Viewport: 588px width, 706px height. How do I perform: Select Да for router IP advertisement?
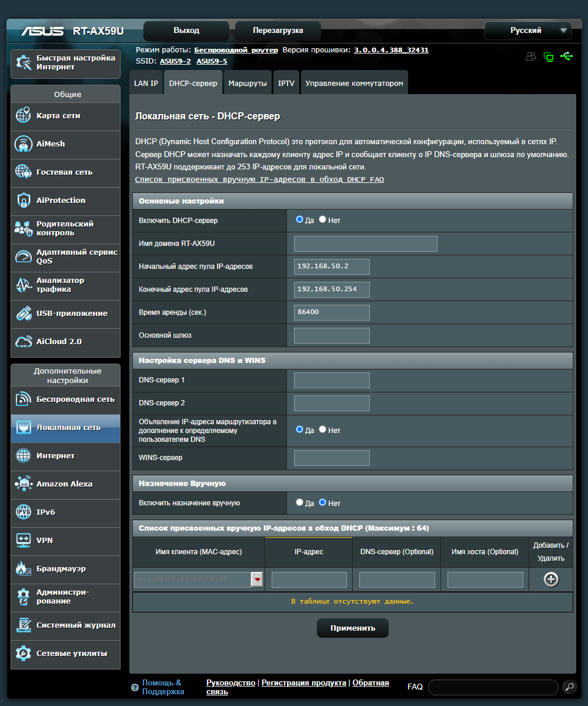[299, 429]
